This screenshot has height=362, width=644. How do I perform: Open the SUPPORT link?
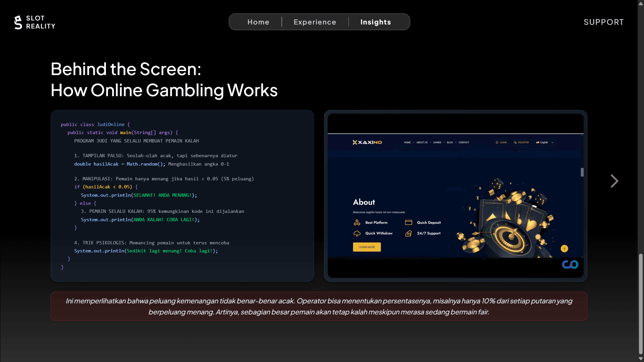click(603, 22)
